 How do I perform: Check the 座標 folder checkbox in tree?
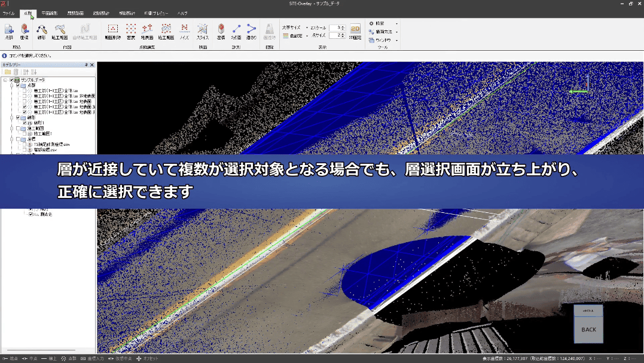(18, 139)
